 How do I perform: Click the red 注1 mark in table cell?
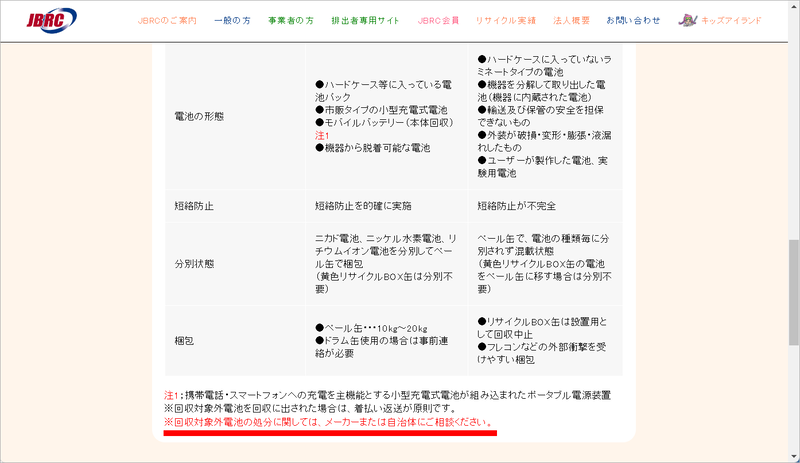[x=322, y=135]
